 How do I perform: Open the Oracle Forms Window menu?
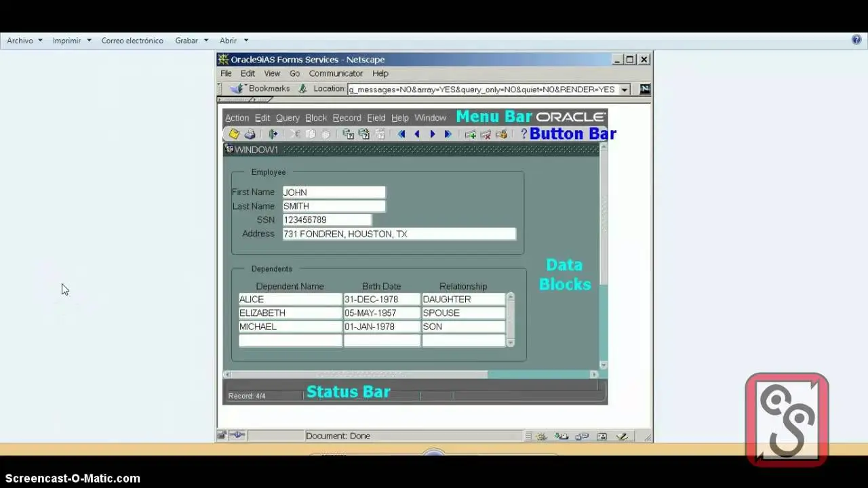[x=430, y=118]
